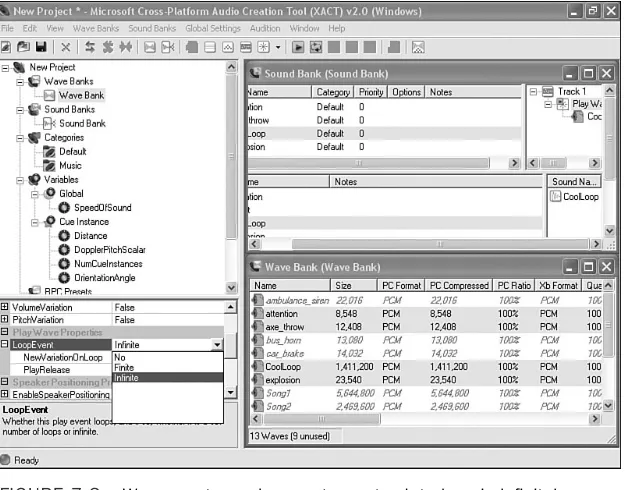Open the View menu
The width and height of the screenshot is (626, 490).
click(x=55, y=28)
